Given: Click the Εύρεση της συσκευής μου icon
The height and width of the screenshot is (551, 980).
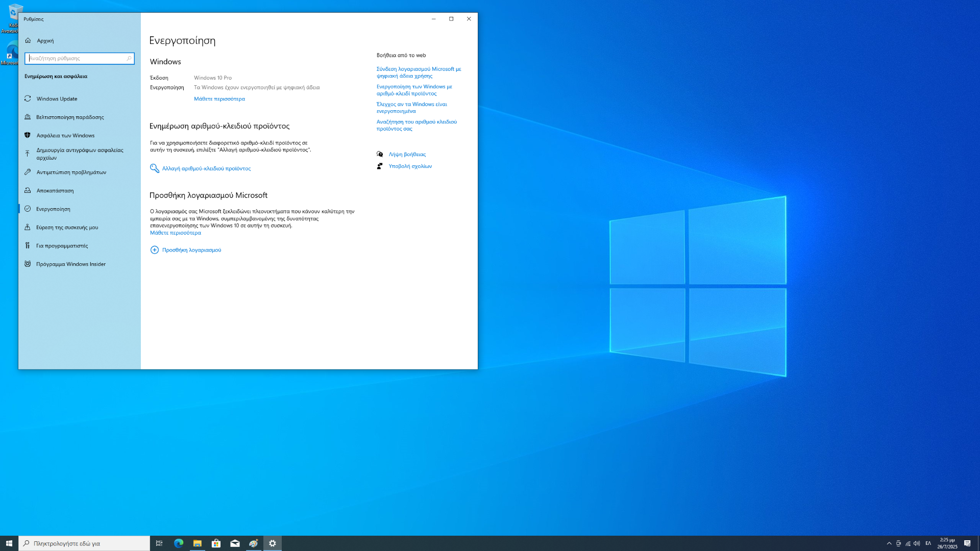Looking at the screenshot, I should (28, 228).
